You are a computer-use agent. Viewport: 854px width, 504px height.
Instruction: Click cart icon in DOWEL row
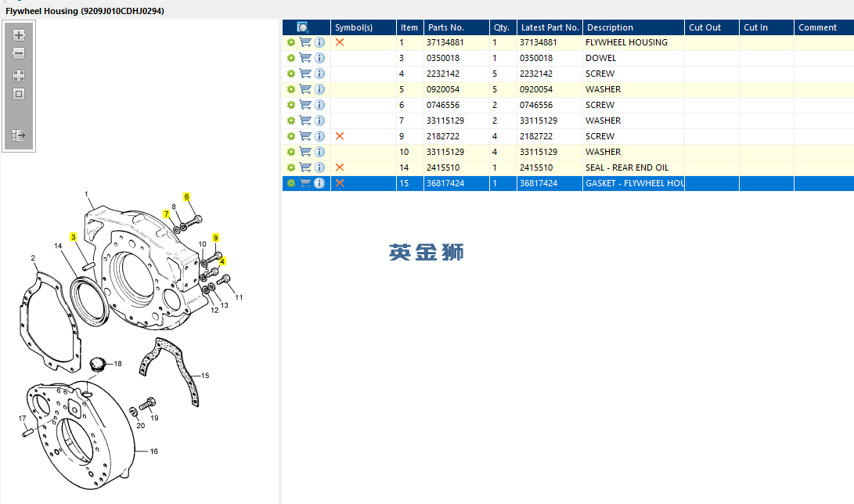[305, 58]
